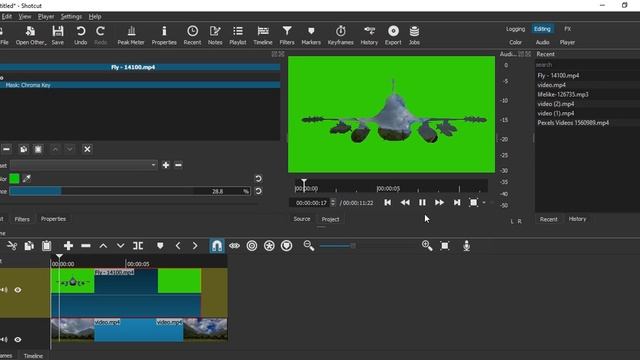Mute the top track's audio
The width and height of the screenshot is (640, 360).
pos(4,290)
